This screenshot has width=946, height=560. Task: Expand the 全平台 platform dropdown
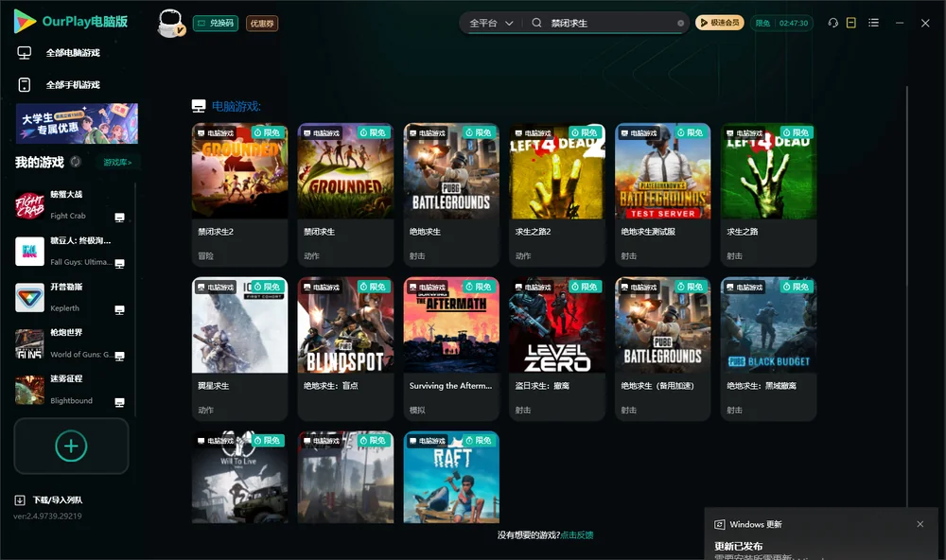[491, 23]
